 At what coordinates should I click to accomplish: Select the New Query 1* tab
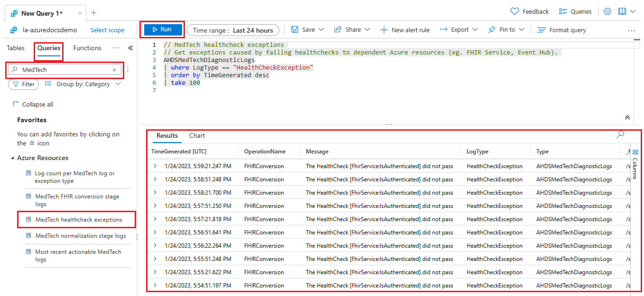41,13
